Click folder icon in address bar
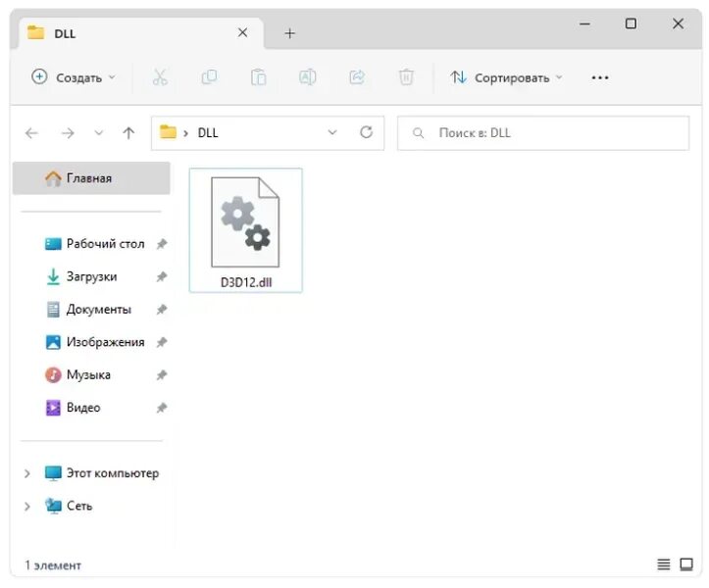Image resolution: width=709 pixels, height=588 pixels. point(169,132)
